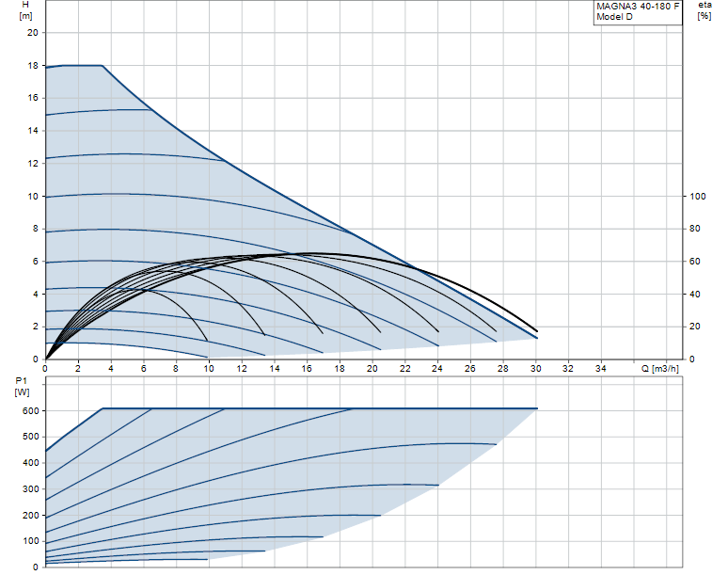Select the 18 tick on head axis
The width and height of the screenshot is (728, 575).
[33, 65]
